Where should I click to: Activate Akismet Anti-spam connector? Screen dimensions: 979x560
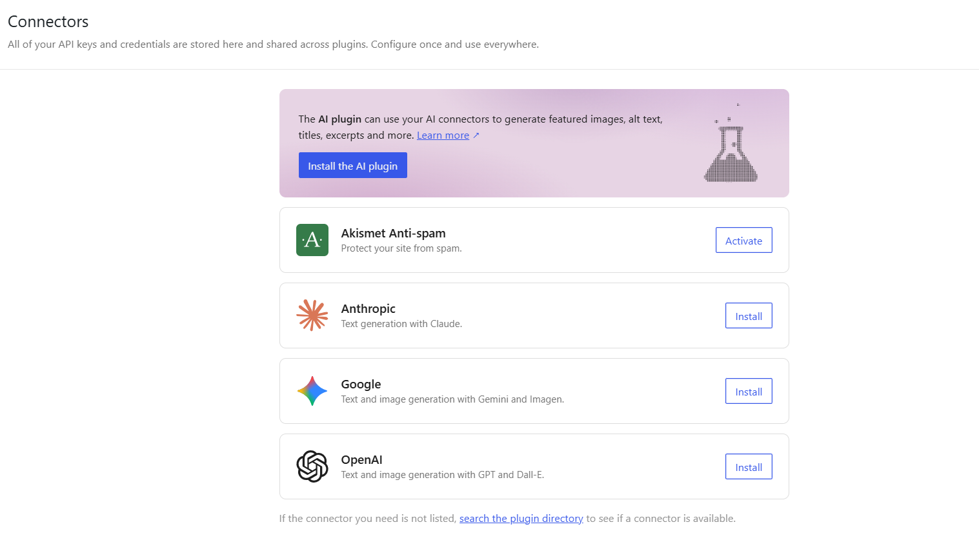(x=743, y=240)
